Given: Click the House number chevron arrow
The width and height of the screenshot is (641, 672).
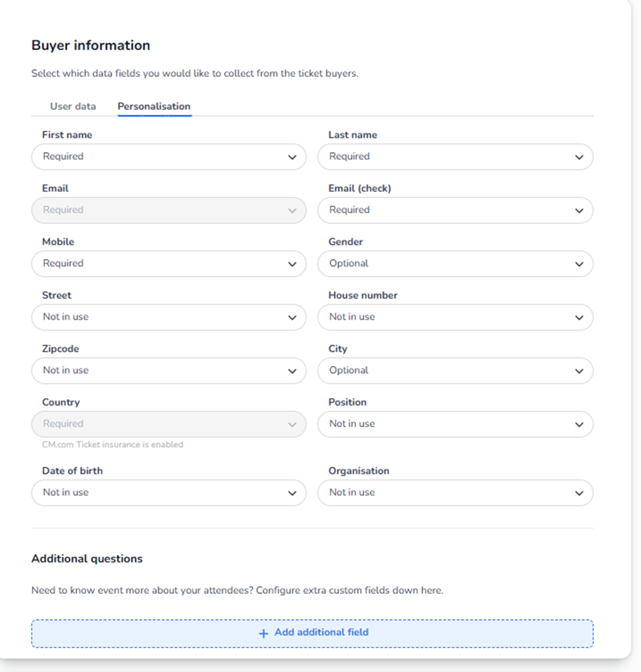Looking at the screenshot, I should (x=579, y=317).
